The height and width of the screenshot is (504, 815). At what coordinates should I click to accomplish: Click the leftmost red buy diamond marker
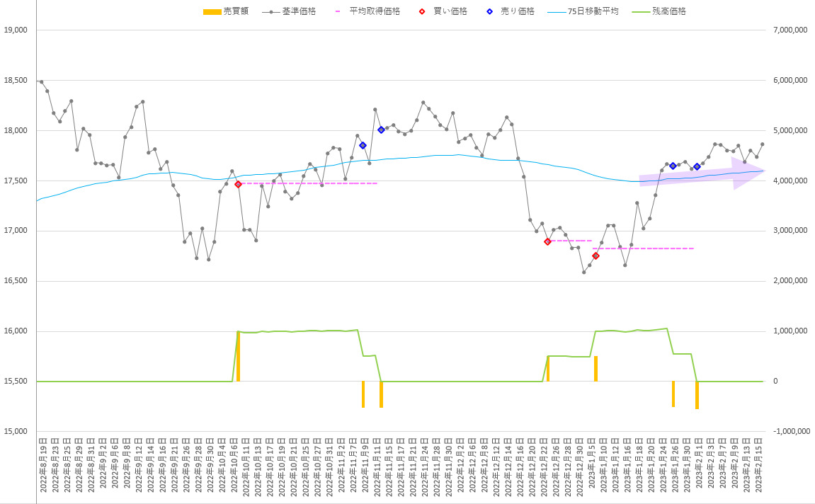tap(238, 184)
